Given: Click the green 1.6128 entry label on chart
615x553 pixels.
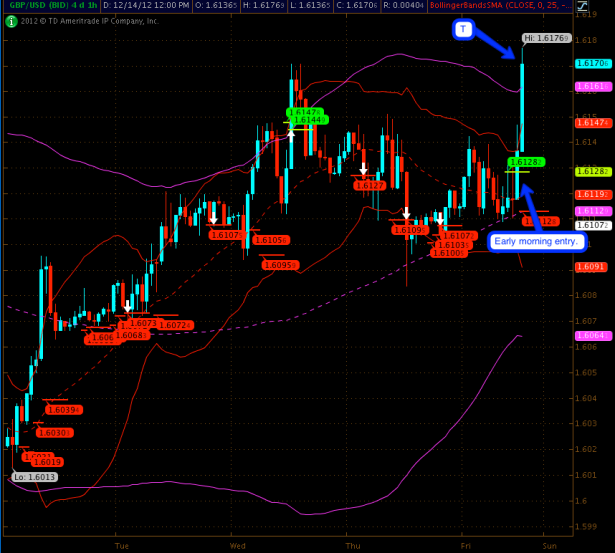Looking at the screenshot, I should 525,161.
